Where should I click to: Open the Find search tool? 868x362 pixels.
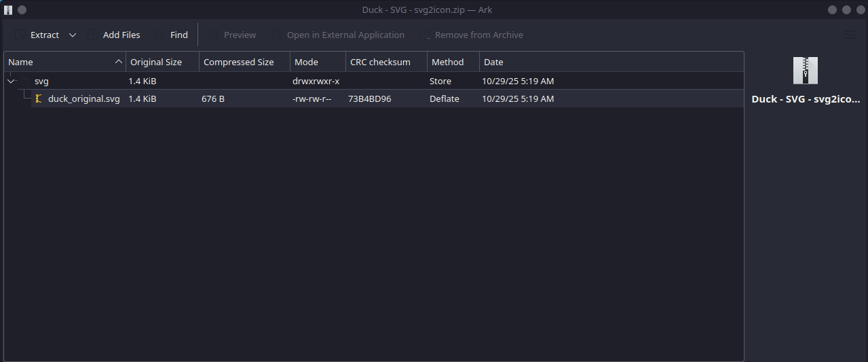point(171,35)
